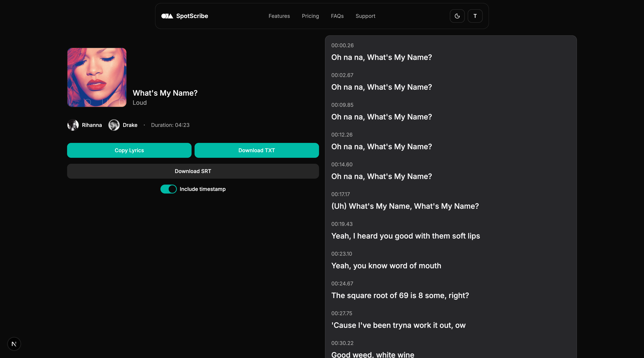Click Download SRT
The width and height of the screenshot is (644, 358).
click(x=192, y=171)
